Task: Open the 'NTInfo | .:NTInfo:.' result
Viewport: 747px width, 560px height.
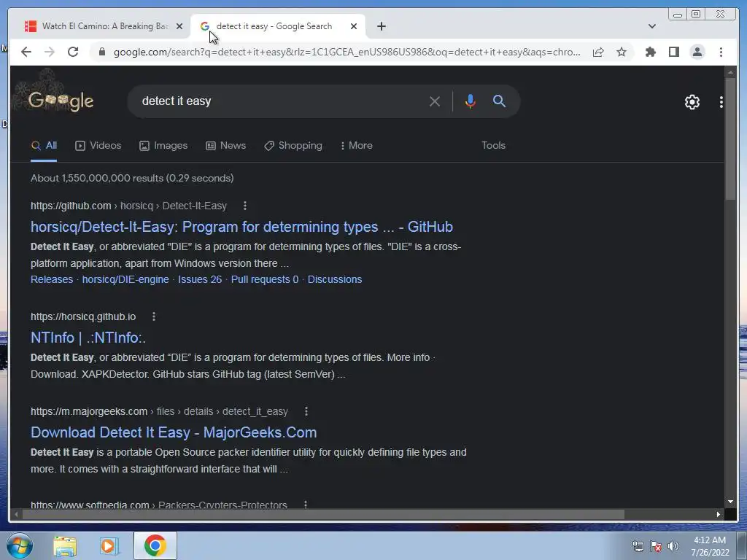Action: click(88, 338)
